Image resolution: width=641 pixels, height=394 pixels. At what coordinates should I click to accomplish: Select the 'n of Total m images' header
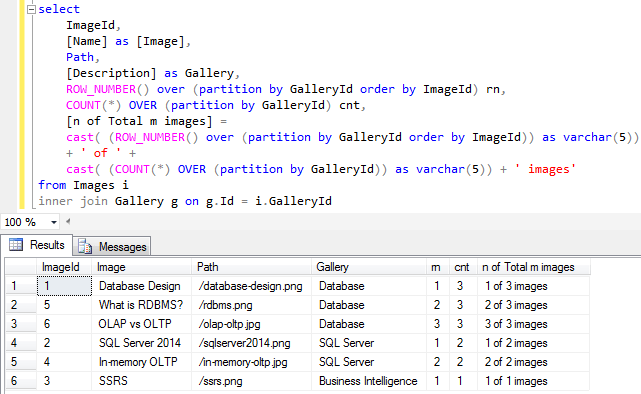[533, 267]
